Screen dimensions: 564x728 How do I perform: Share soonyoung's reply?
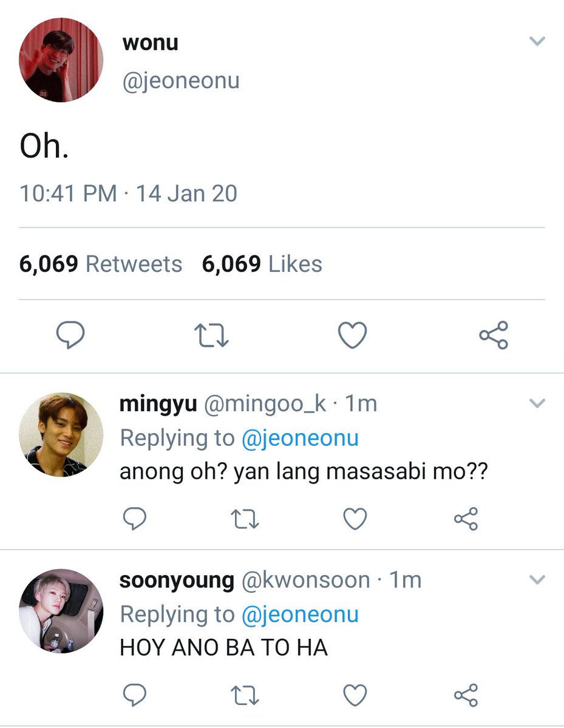coord(466,695)
